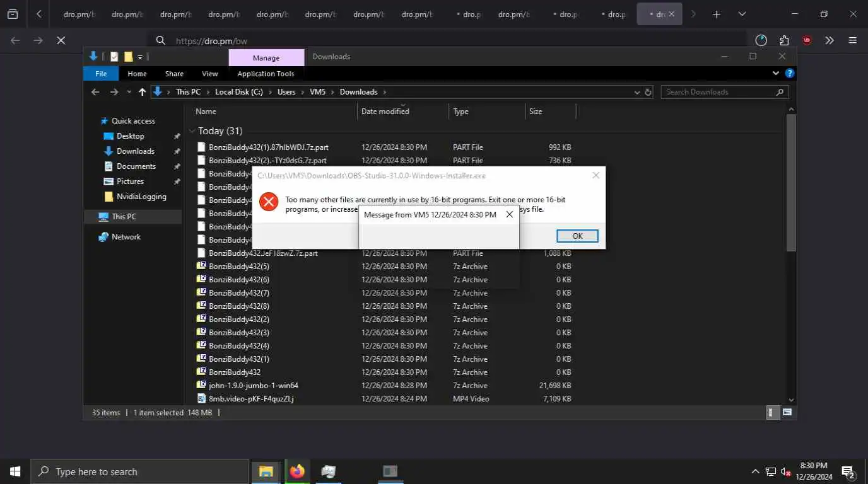The width and height of the screenshot is (868, 484).
Task: Close the OBS-Studio installer error dialog
Action: click(x=595, y=176)
